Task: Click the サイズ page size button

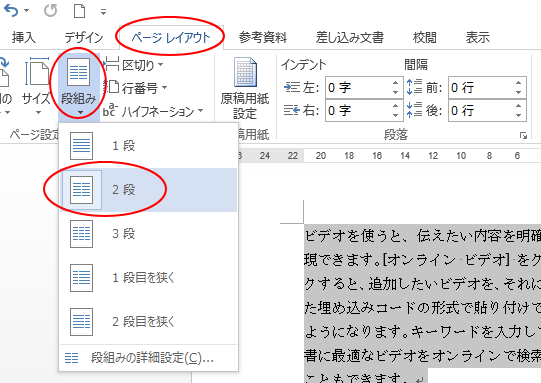Action: pyautogui.click(x=37, y=86)
